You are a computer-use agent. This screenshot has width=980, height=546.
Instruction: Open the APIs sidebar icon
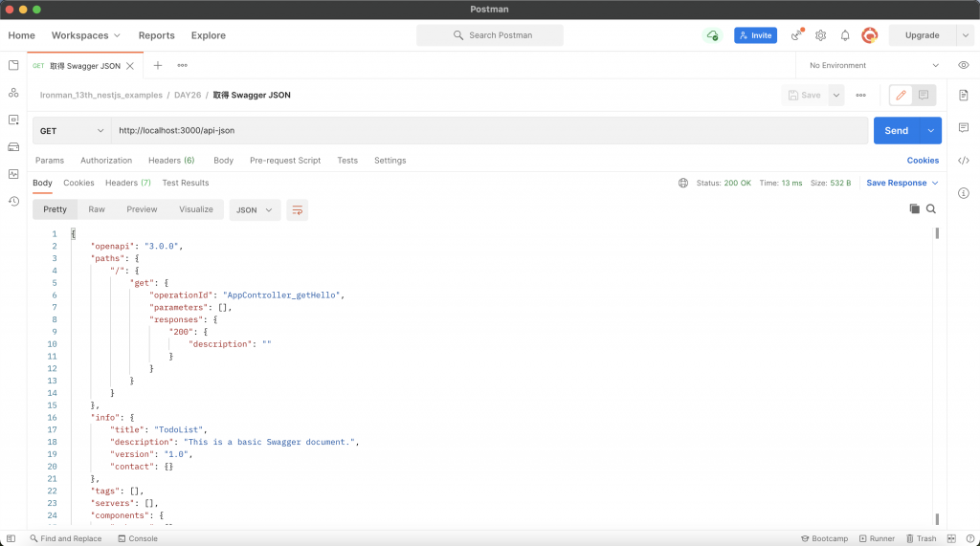(13, 93)
